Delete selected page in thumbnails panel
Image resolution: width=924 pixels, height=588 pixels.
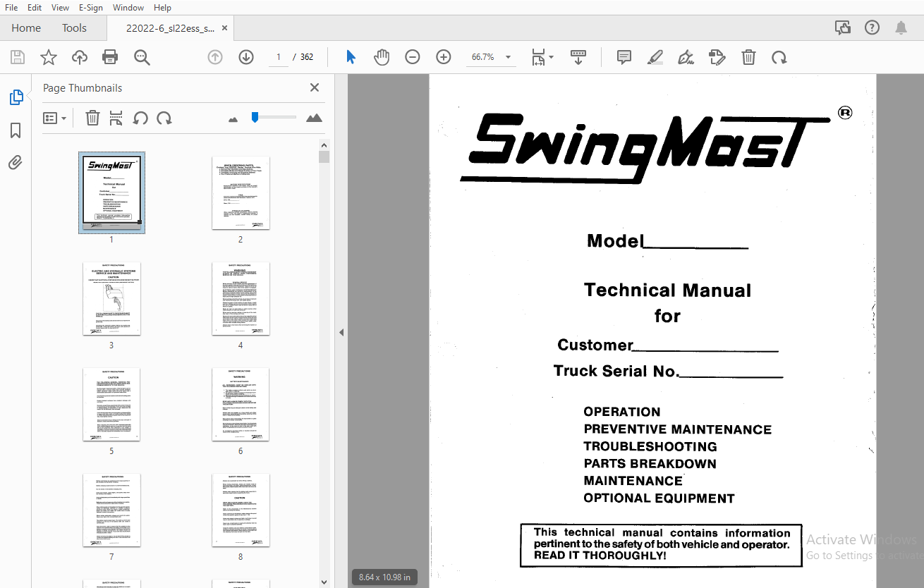click(92, 118)
